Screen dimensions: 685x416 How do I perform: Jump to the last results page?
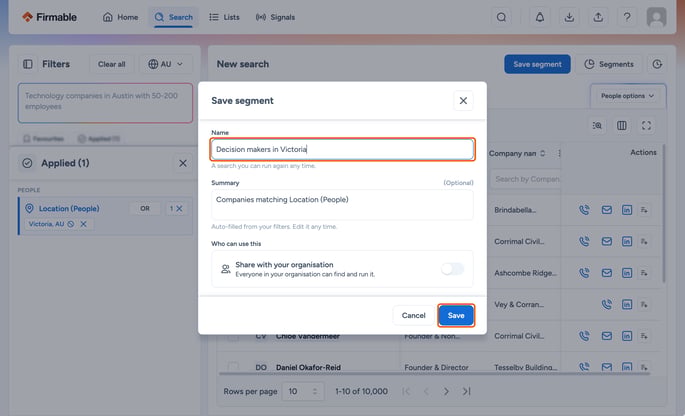pyautogui.click(x=466, y=392)
